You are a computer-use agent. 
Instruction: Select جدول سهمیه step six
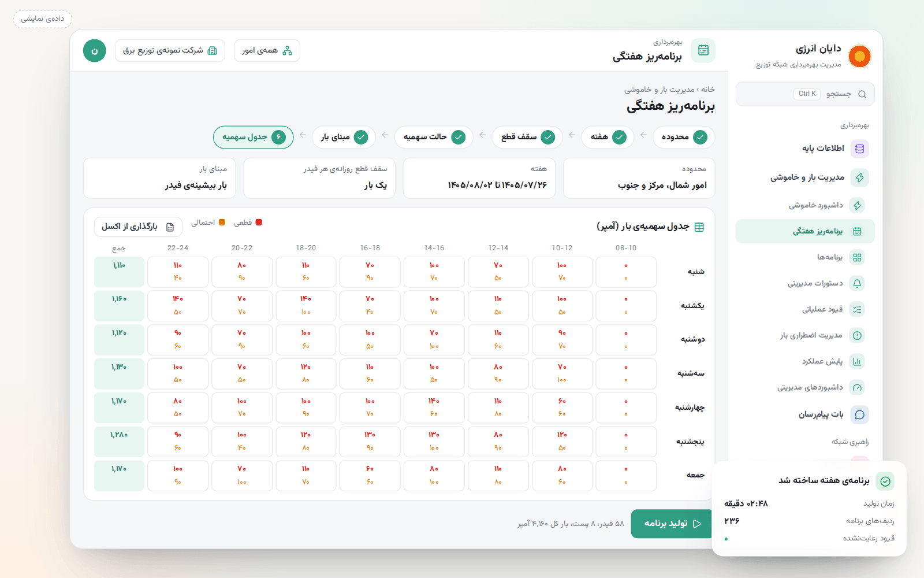click(x=254, y=137)
